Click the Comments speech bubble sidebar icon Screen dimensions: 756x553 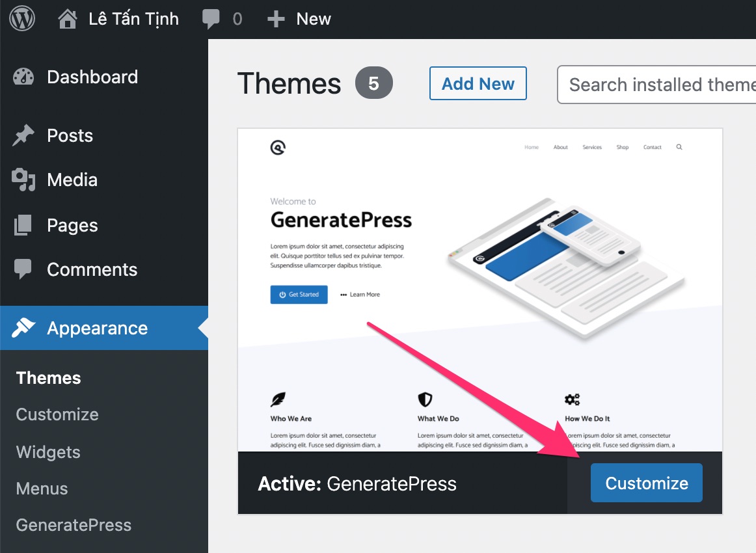click(23, 269)
